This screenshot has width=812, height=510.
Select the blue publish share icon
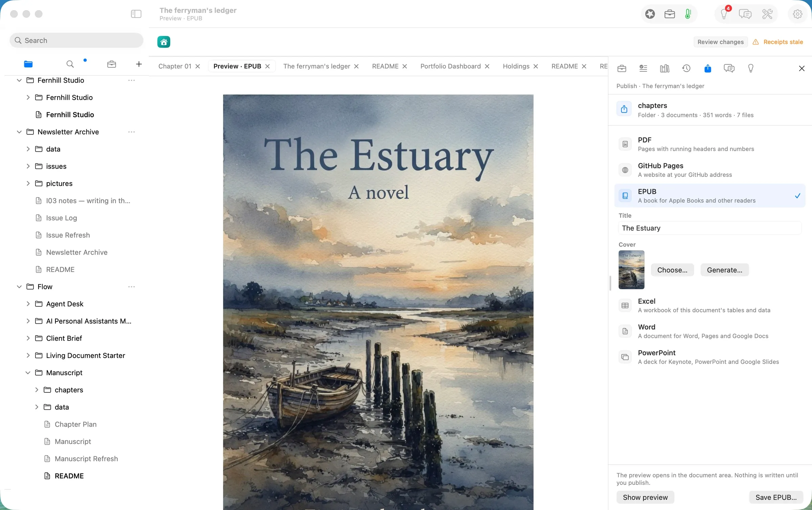click(x=707, y=68)
